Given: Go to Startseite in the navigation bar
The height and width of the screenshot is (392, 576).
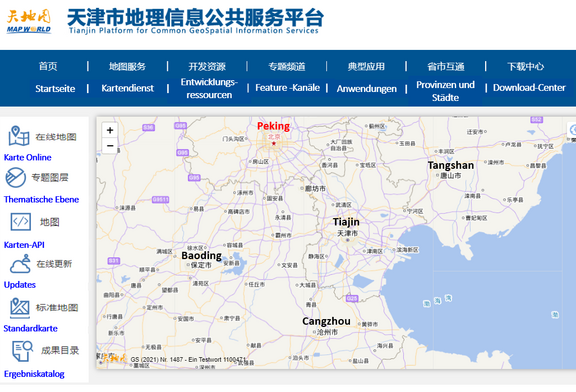Looking at the screenshot, I should pyautogui.click(x=55, y=89).
